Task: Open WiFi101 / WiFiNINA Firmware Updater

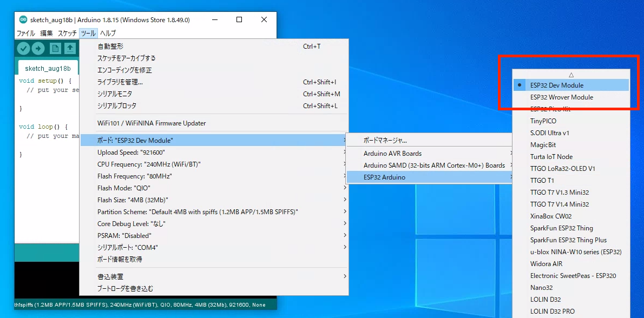Action: pyautogui.click(x=214, y=123)
